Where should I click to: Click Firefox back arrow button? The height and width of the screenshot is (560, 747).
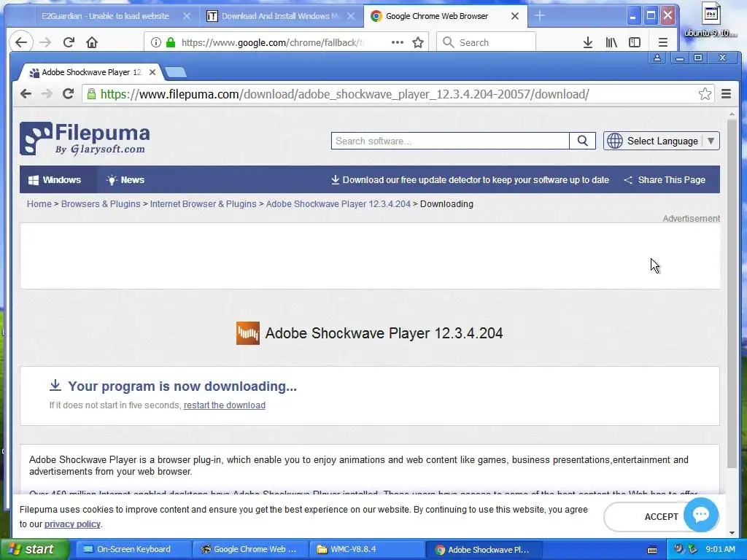21,42
